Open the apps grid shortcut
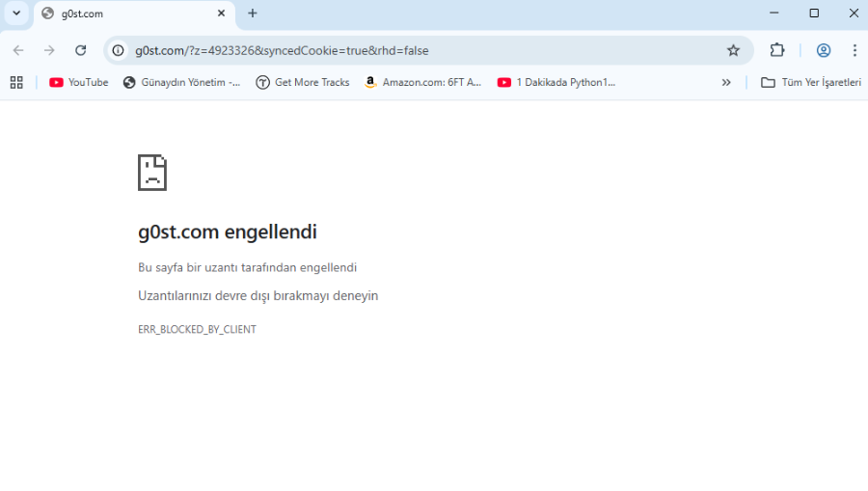868x491 pixels. click(16, 83)
